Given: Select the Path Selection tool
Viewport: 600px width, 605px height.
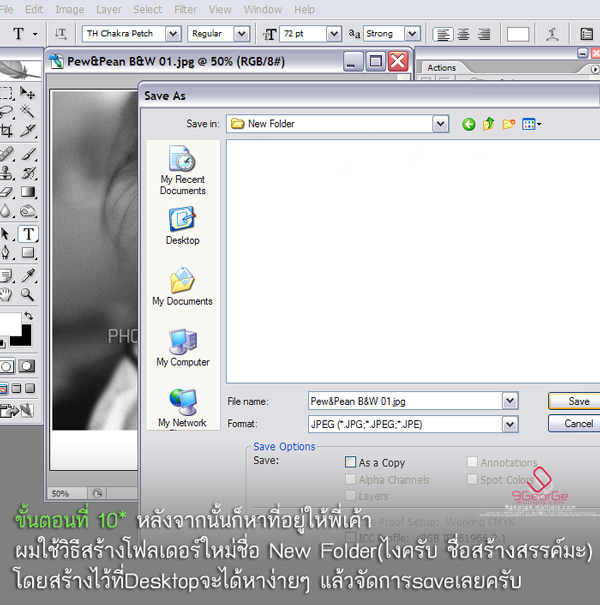Looking at the screenshot, I should (6, 234).
